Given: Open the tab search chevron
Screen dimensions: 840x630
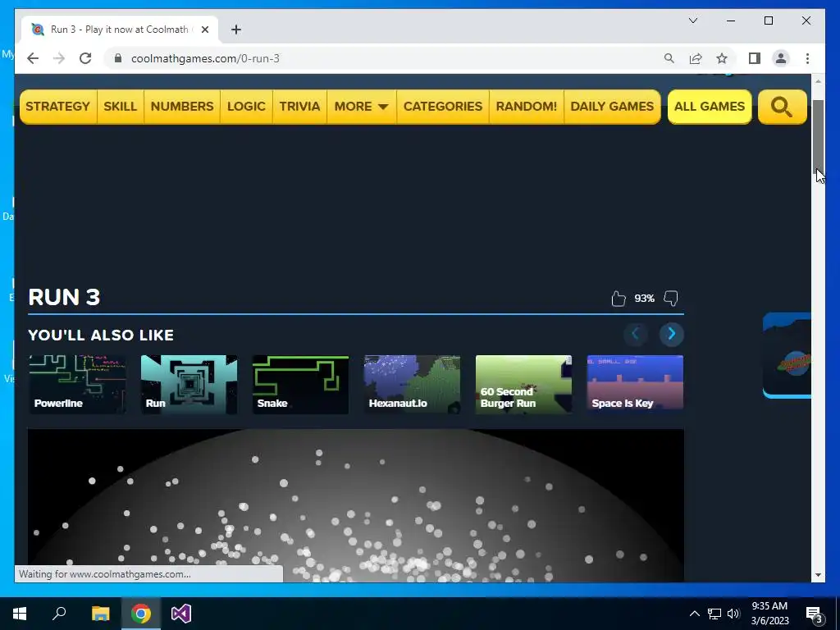Looking at the screenshot, I should point(692,21).
